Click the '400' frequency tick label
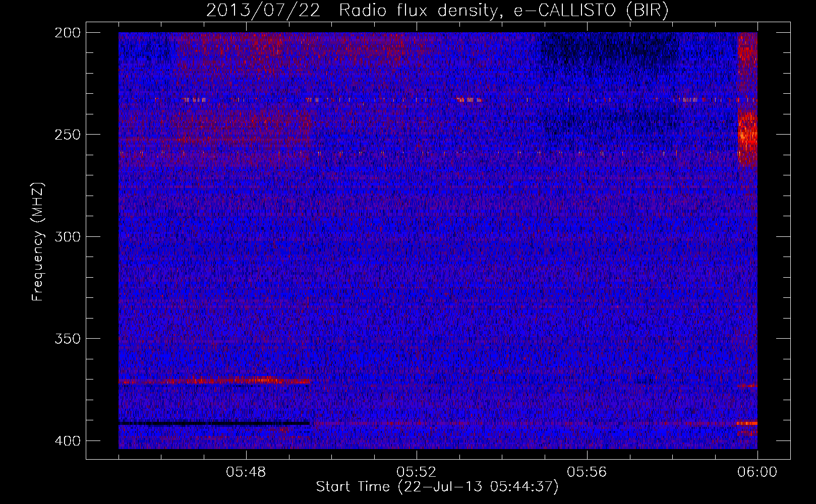 67,441
